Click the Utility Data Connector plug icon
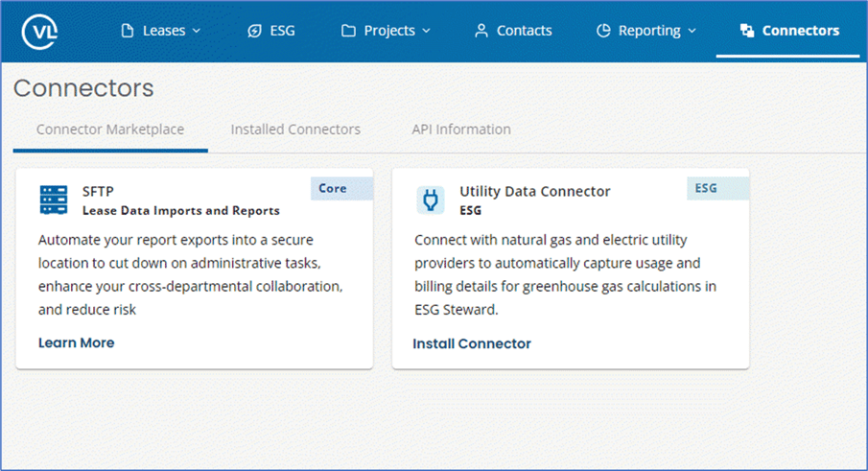Image resolution: width=868 pixels, height=471 pixels. pos(430,200)
